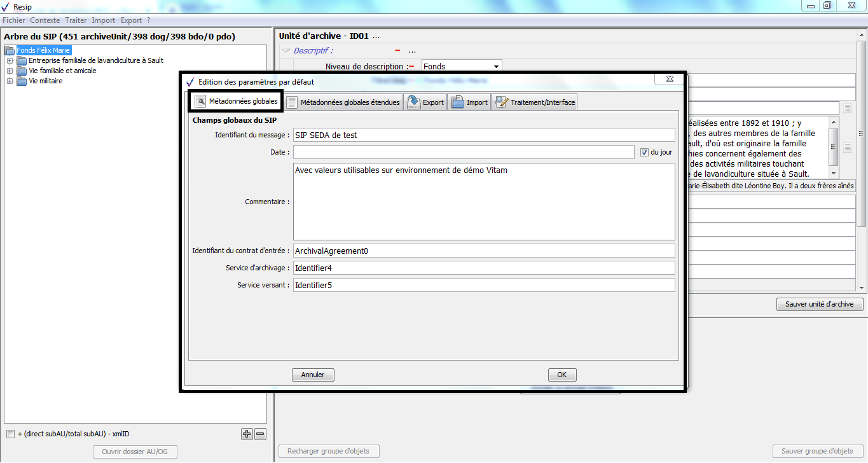The image size is (868, 463).
Task: Click the Import tab folder icon
Action: click(x=457, y=102)
